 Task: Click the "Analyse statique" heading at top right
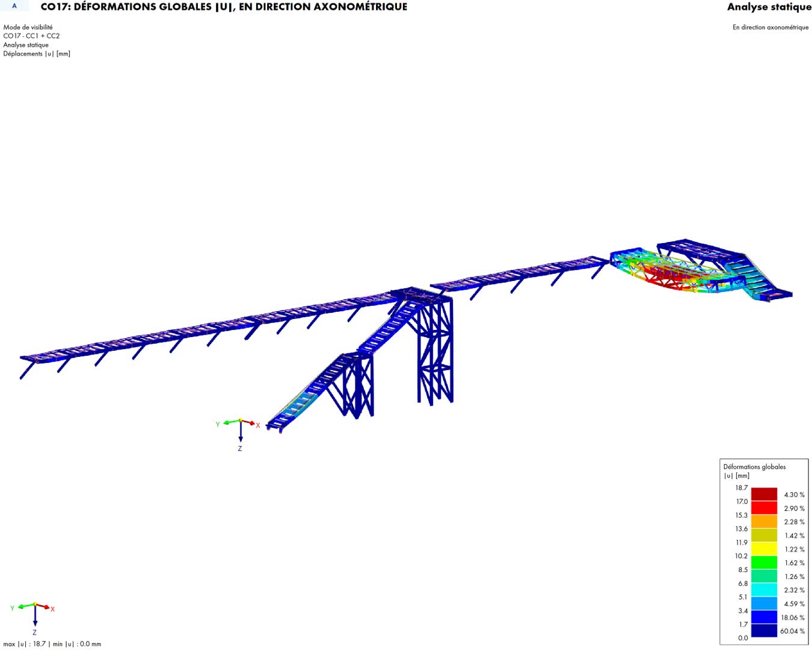pyautogui.click(x=769, y=7)
